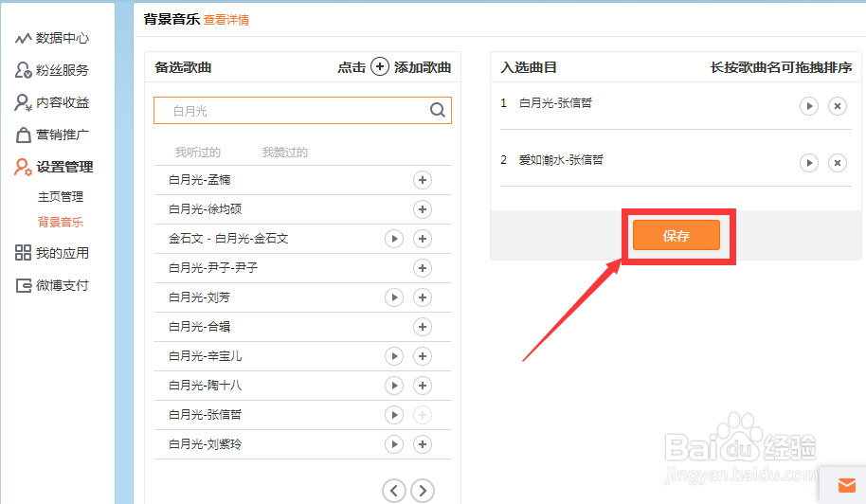This screenshot has height=504, width=866.
Task: Click the 保存 save button
Action: (677, 236)
